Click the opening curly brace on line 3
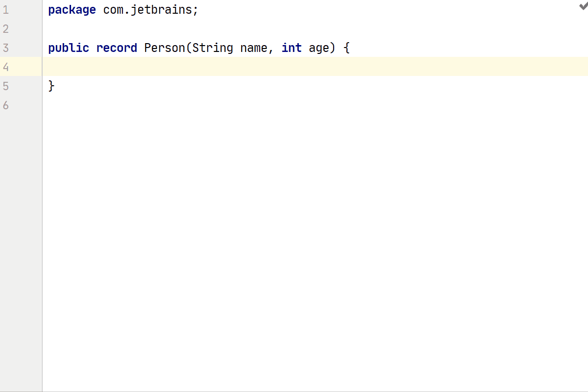Image resolution: width=588 pixels, height=392 pixels. click(x=346, y=48)
